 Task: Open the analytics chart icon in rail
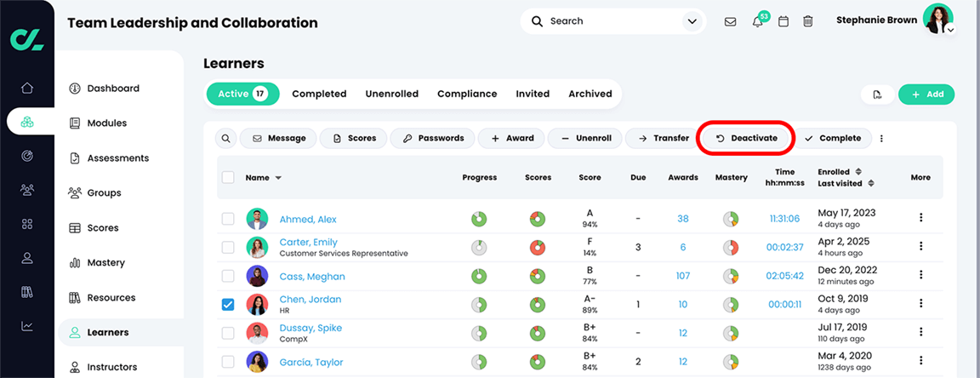coord(27,325)
